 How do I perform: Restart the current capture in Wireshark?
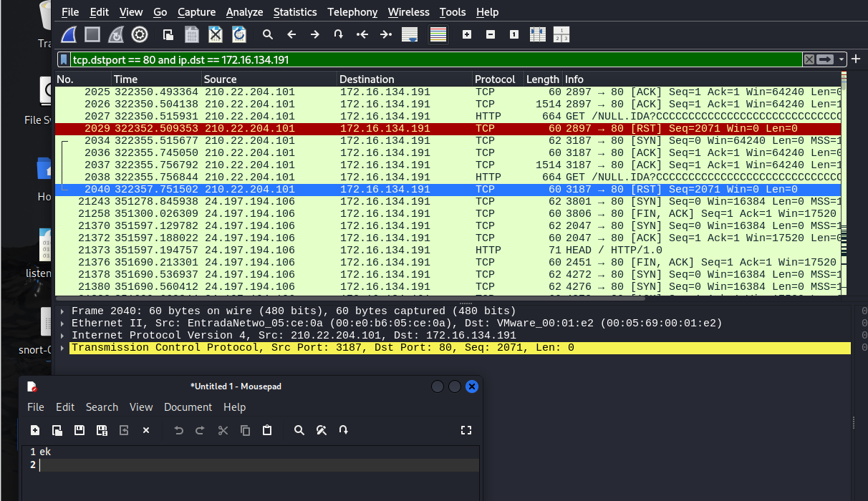coord(116,34)
